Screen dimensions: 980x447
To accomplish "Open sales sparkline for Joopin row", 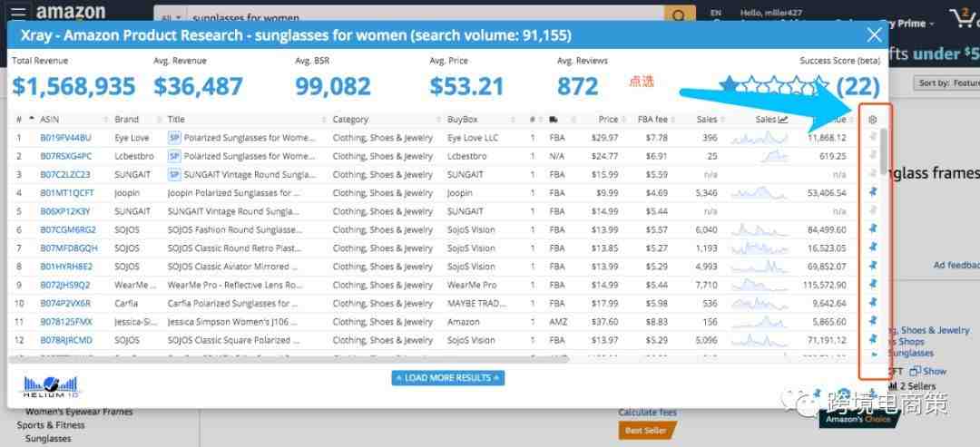I will (x=759, y=193).
